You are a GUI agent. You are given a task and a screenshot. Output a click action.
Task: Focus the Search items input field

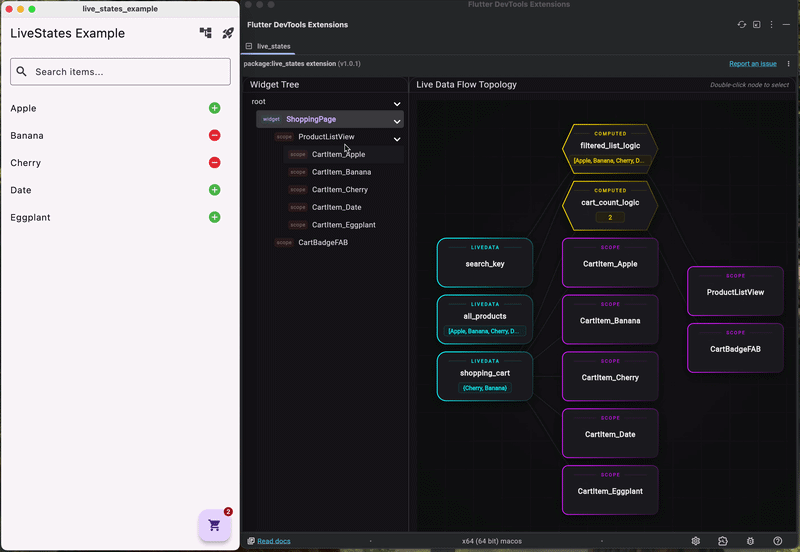click(120, 71)
